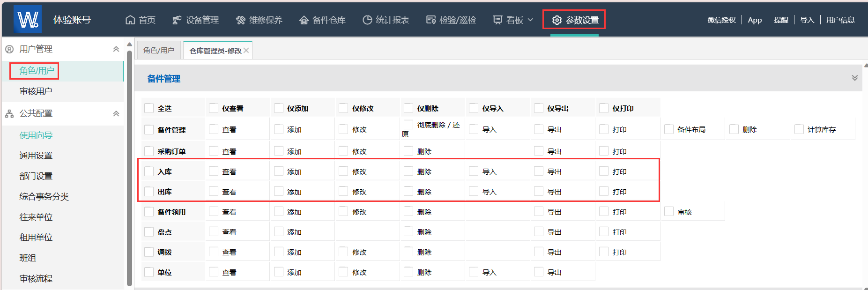The image size is (868, 290).
Task: Check the 仅导入 checkbox
Action: (x=474, y=108)
